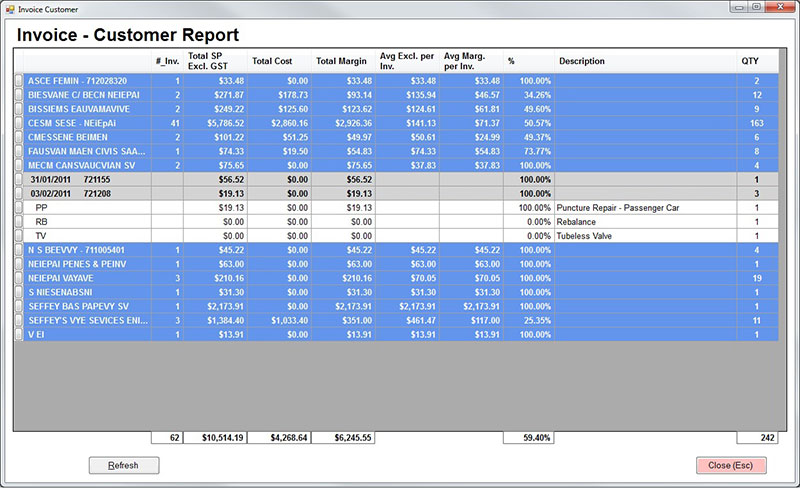Click the Invoice Customer window title icon

(x=10, y=9)
